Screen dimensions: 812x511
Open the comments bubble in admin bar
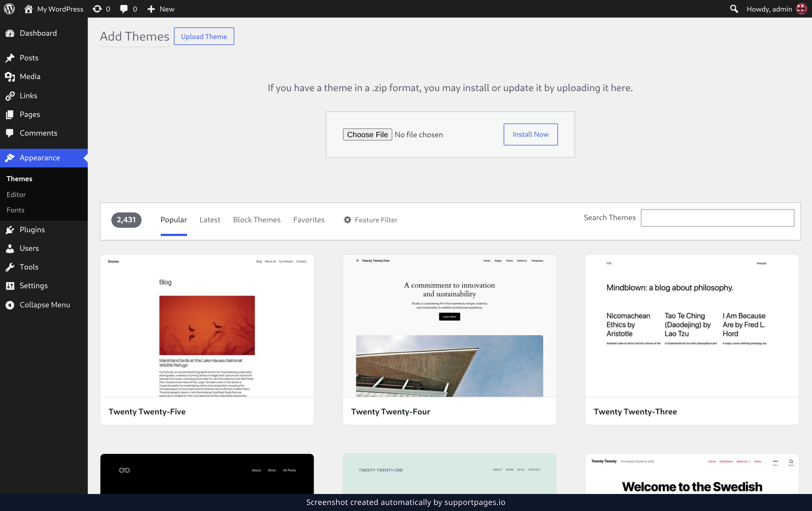tap(124, 9)
